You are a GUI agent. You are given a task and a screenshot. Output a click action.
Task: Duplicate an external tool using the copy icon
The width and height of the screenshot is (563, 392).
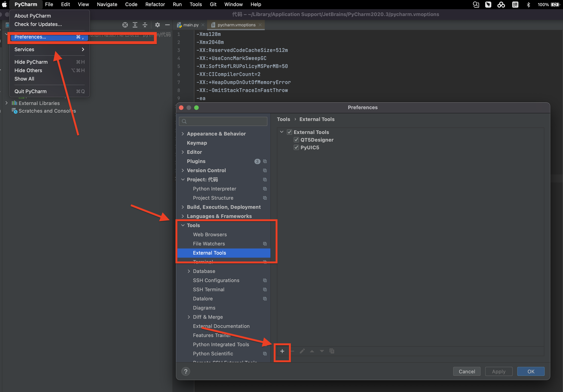pyautogui.click(x=332, y=351)
